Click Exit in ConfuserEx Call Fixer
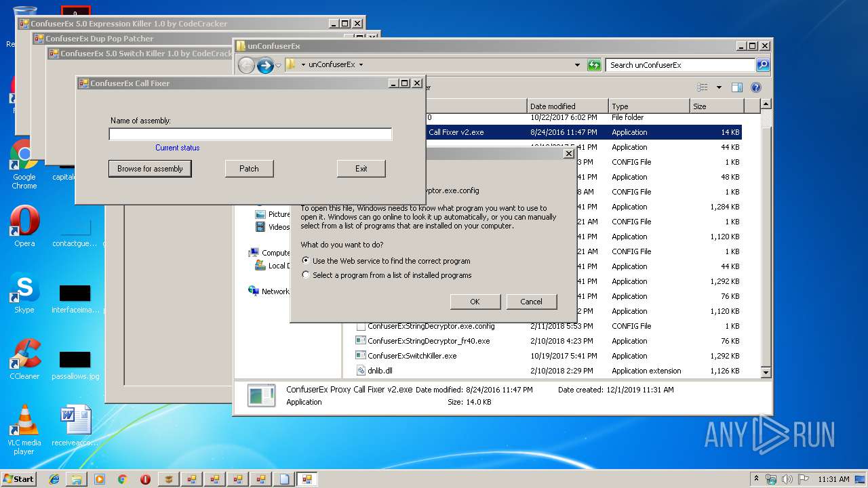 361,169
